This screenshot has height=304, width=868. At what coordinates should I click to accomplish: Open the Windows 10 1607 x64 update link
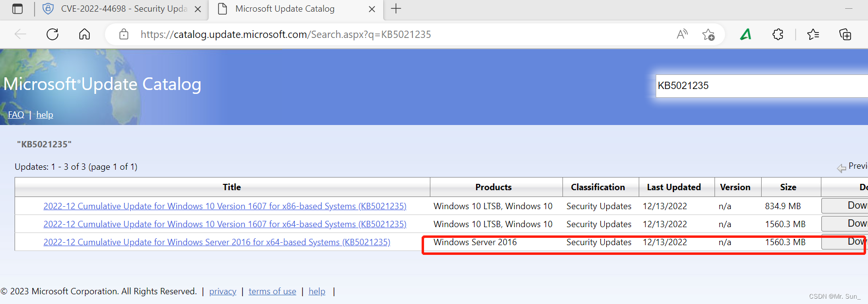click(x=225, y=224)
